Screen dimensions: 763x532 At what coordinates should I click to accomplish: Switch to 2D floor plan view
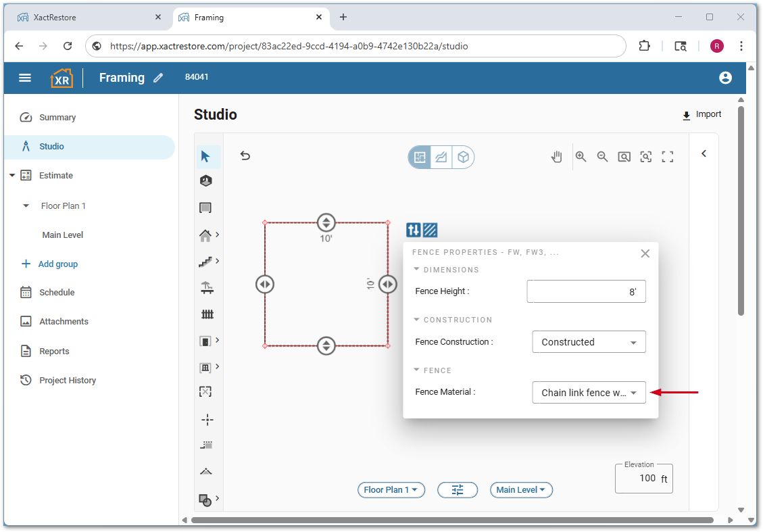click(x=420, y=158)
